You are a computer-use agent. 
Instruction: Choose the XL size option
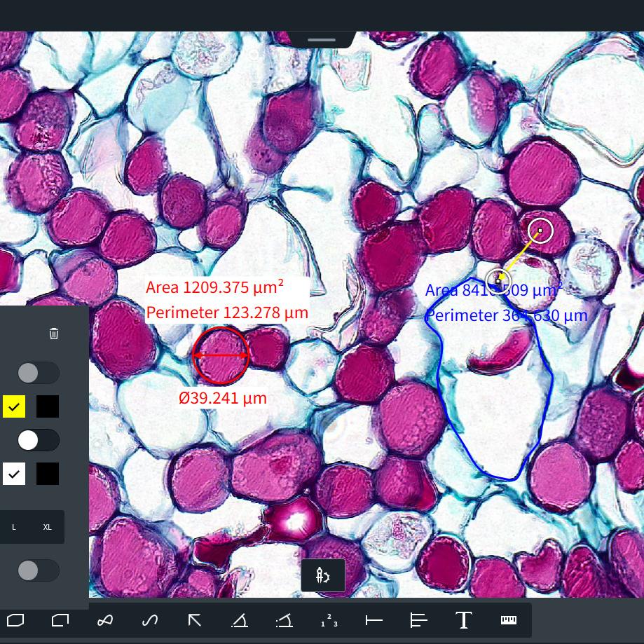pyautogui.click(x=47, y=527)
